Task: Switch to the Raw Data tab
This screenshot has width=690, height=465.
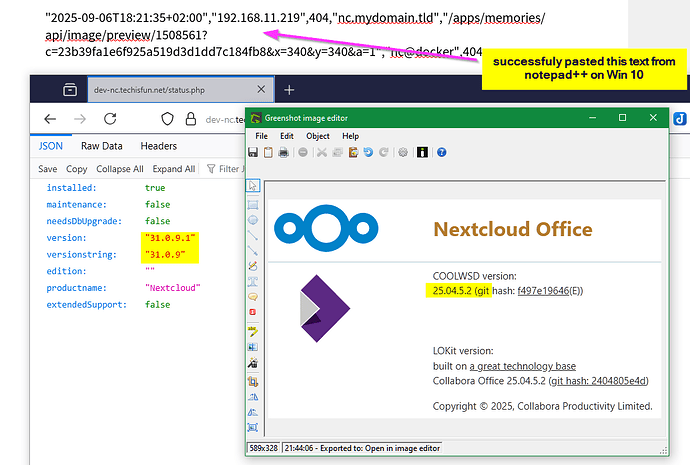Action: point(102,146)
